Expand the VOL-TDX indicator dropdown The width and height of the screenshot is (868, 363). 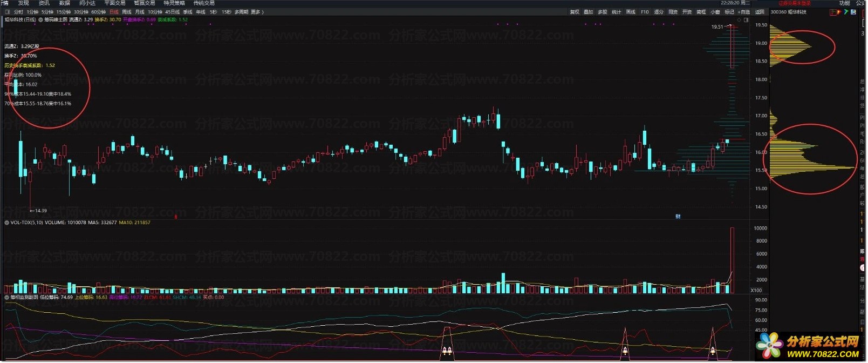point(7,223)
